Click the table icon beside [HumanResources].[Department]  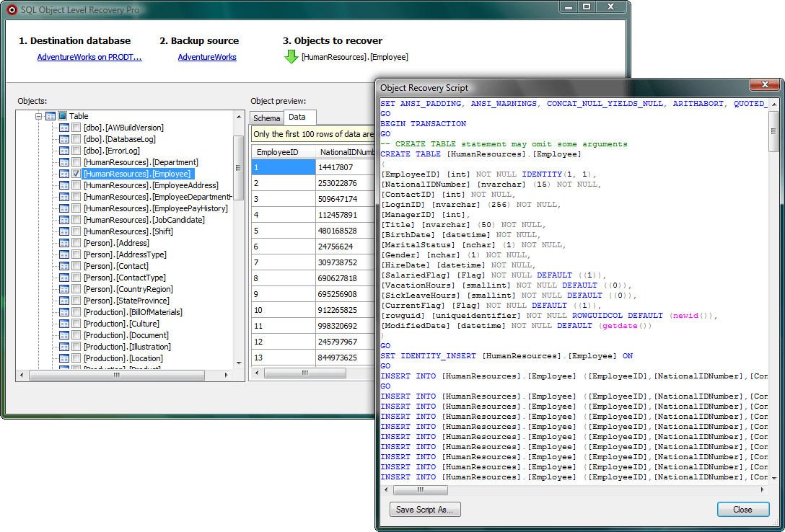pos(65,161)
